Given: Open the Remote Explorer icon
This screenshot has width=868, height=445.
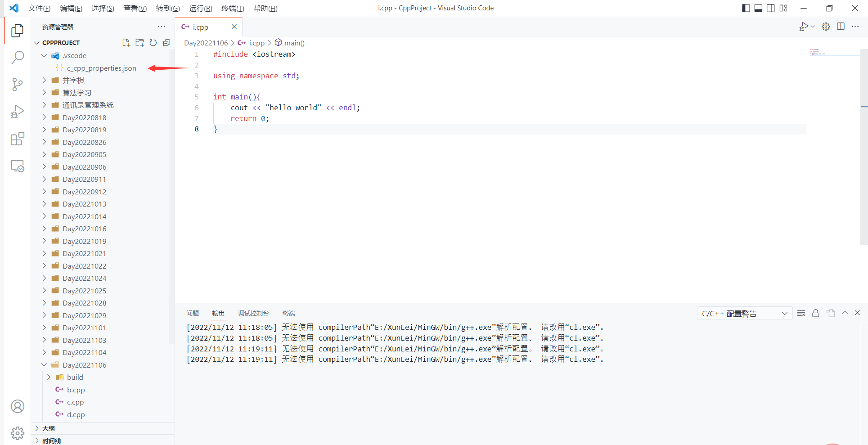Looking at the screenshot, I should [17, 166].
